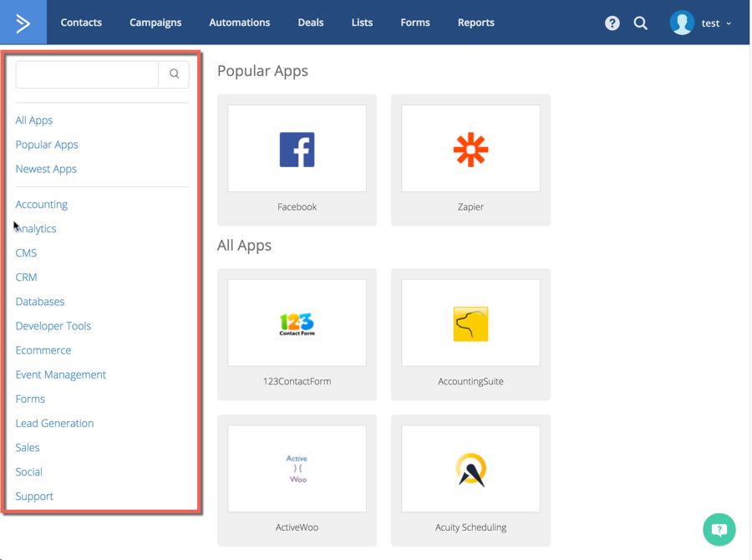
Task: Open the green chat support bubble
Action: click(x=719, y=529)
